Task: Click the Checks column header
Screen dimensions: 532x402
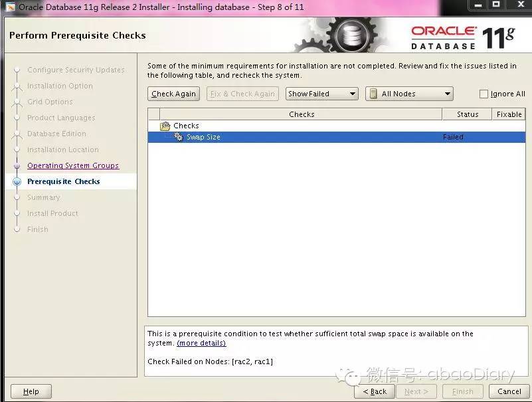Action: 302,114
